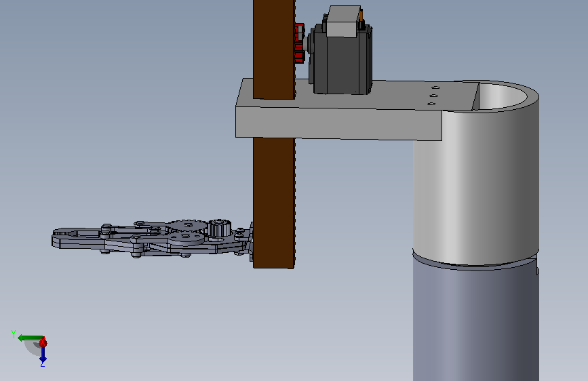Click the green Y axis arrow
Viewport: 588px width, 381px height.
(30, 338)
